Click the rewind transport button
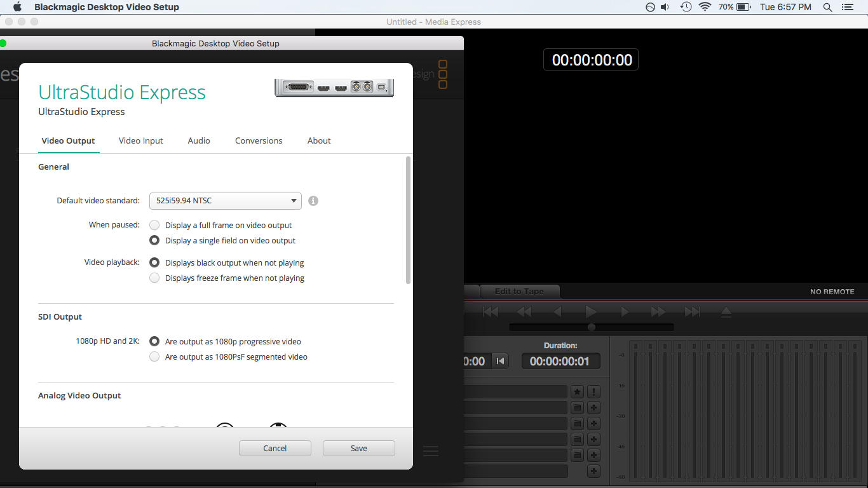The width and height of the screenshot is (868, 488). coord(524,312)
